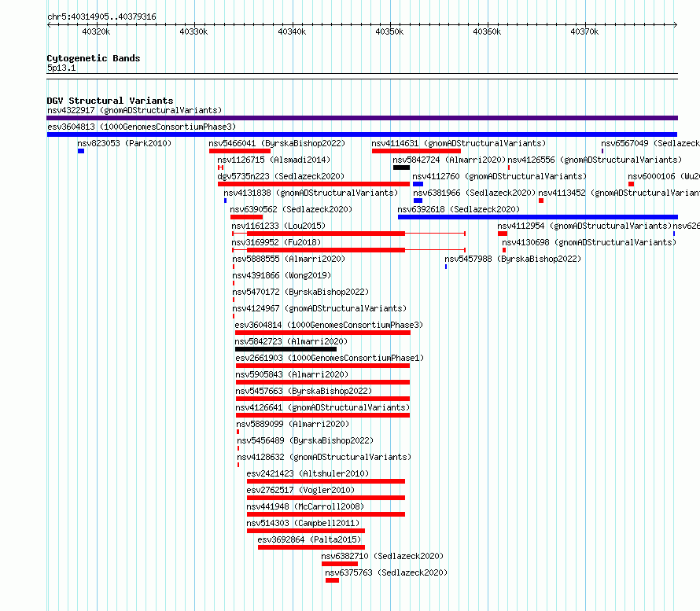This screenshot has width=700, height=611.
Task: Click nsv4128632 (gnomADStructuralVariants) label
Action: (x=324, y=457)
